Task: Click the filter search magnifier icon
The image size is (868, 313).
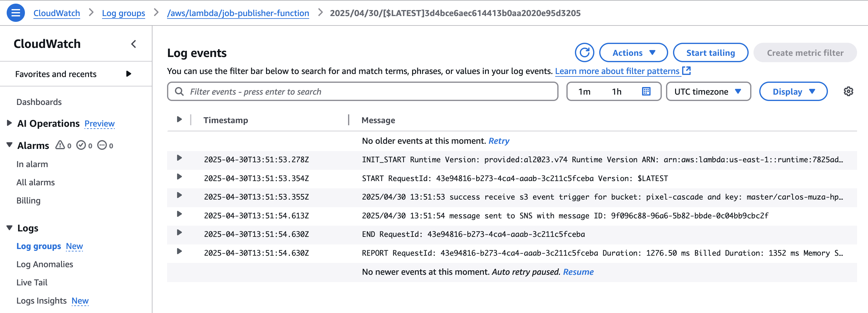Action: pyautogui.click(x=179, y=91)
